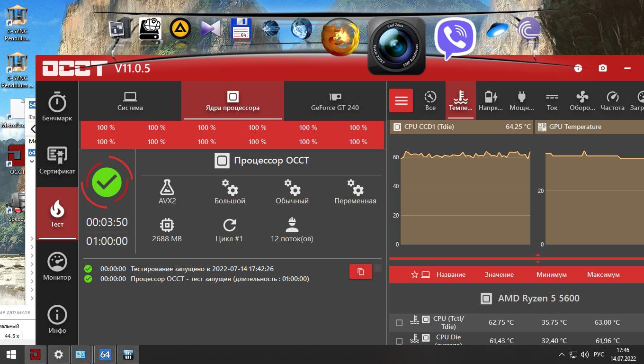
Task: Copy the test log with the red copy button
Action: coord(361,272)
